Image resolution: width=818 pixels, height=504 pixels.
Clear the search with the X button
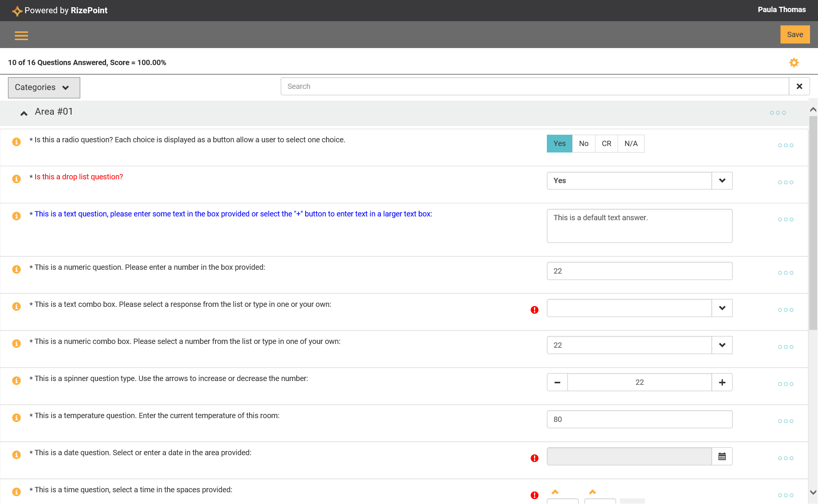pyautogui.click(x=799, y=86)
